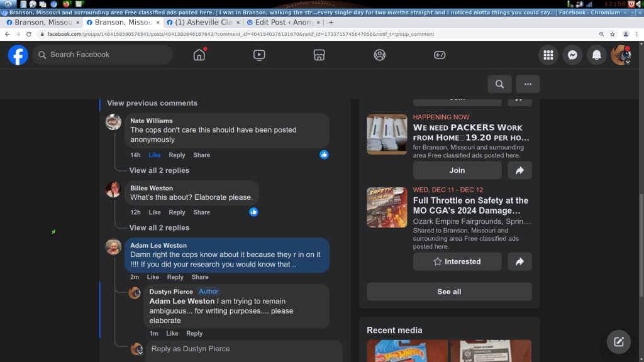Image resolution: width=644 pixels, height=362 pixels.
Task: Mark Interested on the Full Throttle event
Action: click(x=457, y=261)
